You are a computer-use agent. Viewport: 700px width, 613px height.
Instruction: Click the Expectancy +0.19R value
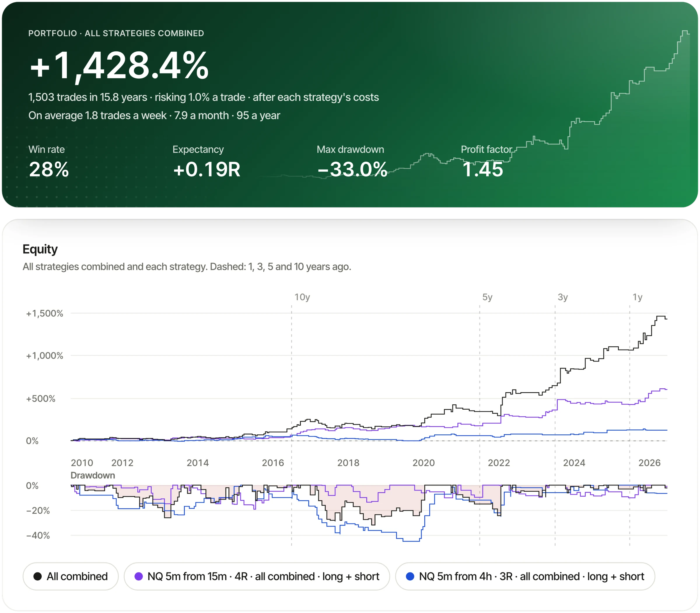pos(206,169)
